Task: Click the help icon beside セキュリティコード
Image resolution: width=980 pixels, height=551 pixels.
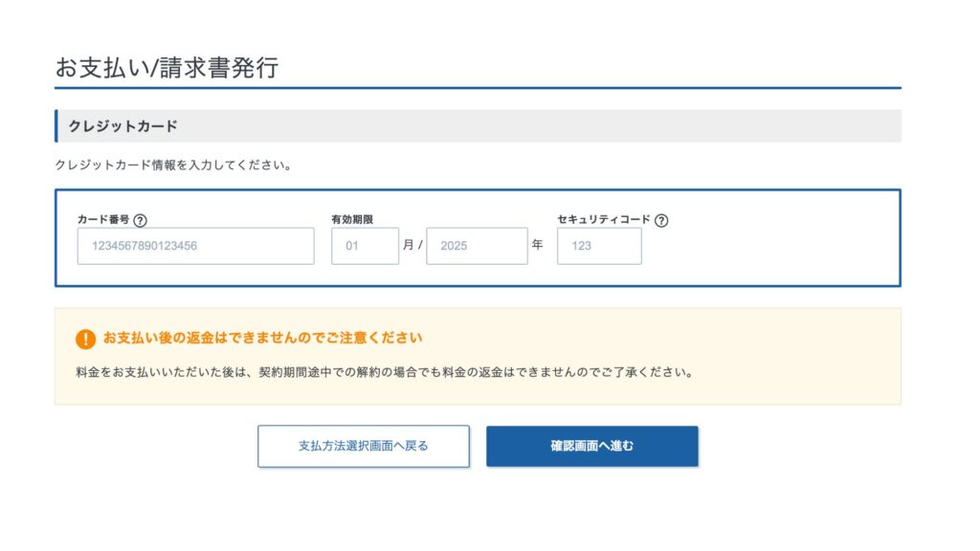Action: [662, 220]
